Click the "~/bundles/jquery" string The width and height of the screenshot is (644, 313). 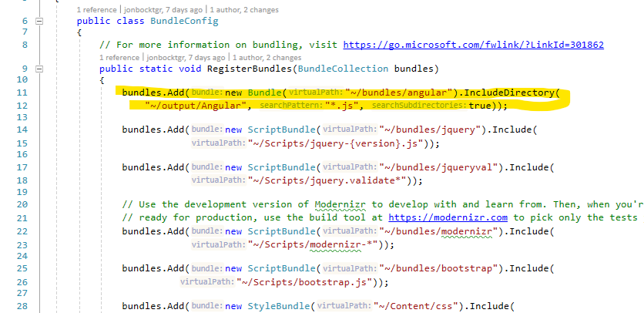click(431, 130)
